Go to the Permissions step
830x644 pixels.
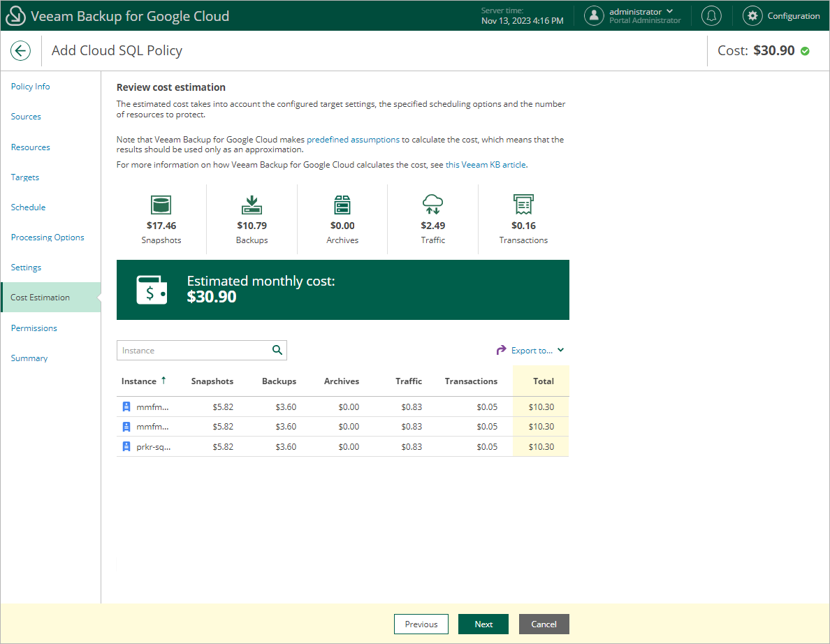coord(34,328)
